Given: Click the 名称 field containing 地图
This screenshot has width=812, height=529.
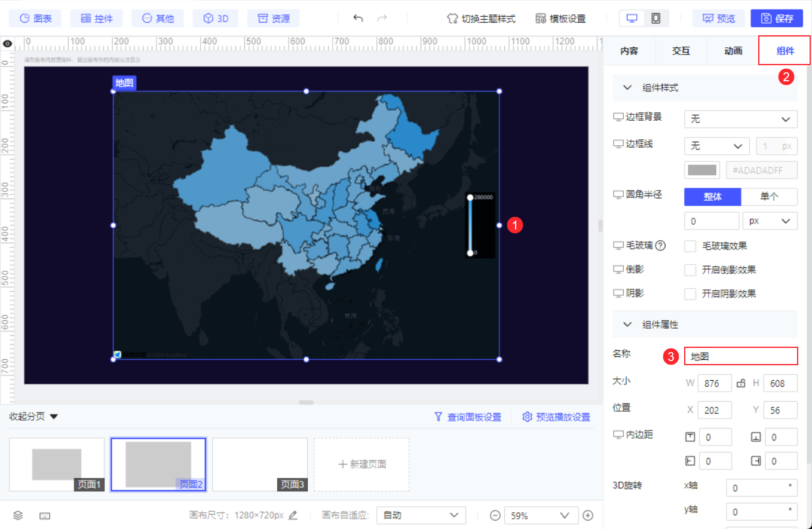Looking at the screenshot, I should pyautogui.click(x=741, y=356).
